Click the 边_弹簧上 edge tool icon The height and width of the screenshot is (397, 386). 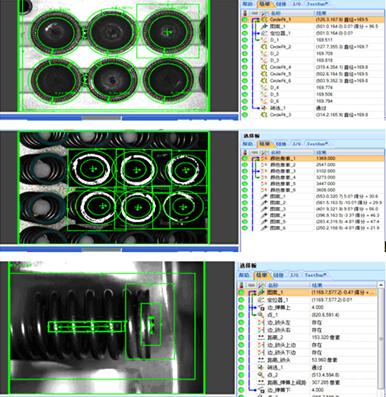pos(262,307)
